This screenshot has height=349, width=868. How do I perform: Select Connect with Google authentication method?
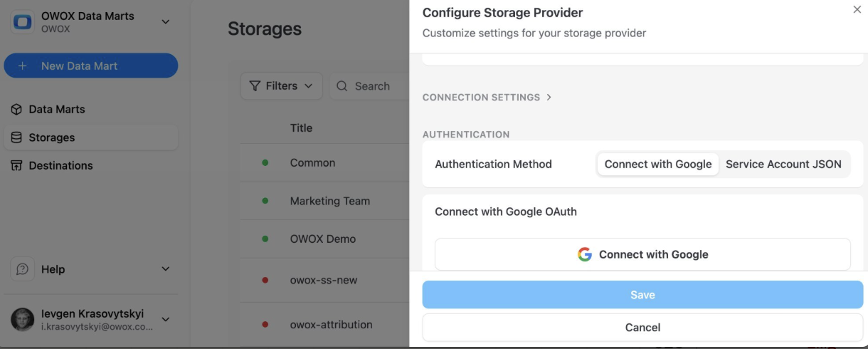pyautogui.click(x=657, y=164)
